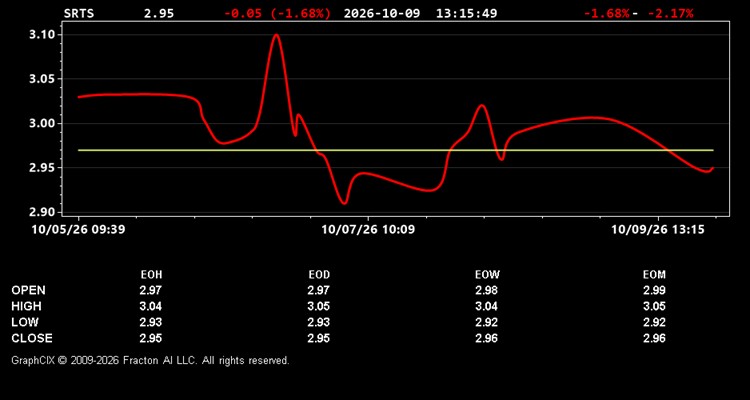This screenshot has height=400, width=750.
Task: Select the EOM CLOSE value 2.96
Action: (654, 338)
